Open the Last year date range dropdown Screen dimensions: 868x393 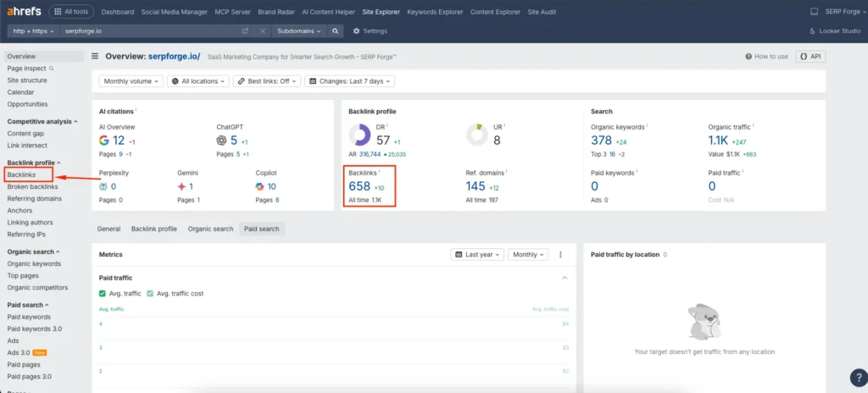coord(478,254)
